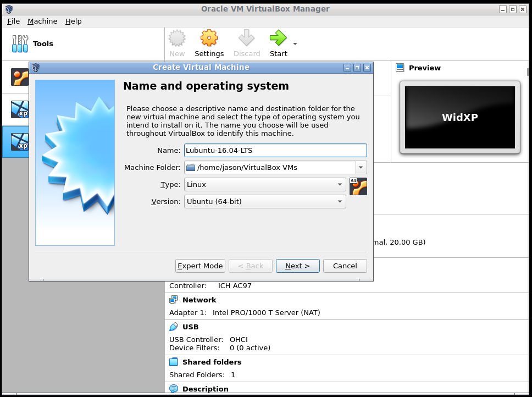Image resolution: width=532 pixels, height=397 pixels.
Task: Open the Machine menu
Action: [42, 21]
